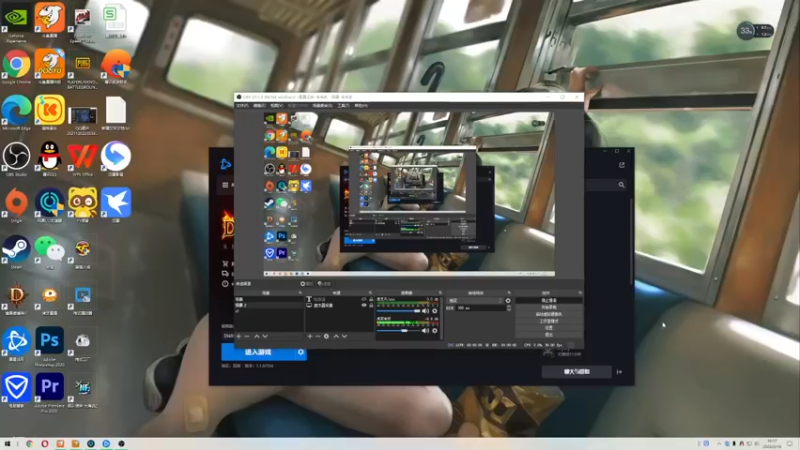This screenshot has width=800, height=450.
Task: Open the OBS Help menu
Action: point(360,106)
